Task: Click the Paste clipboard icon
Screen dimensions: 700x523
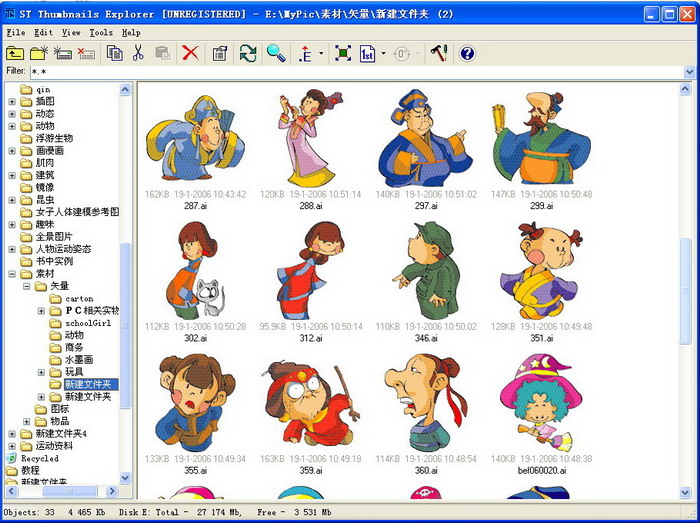Action: [x=162, y=54]
